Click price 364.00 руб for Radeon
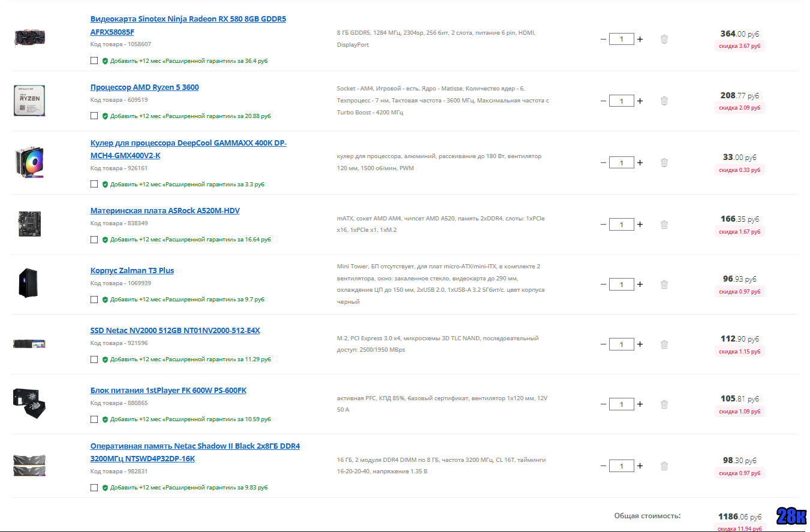This screenshot has height=532, width=810. coord(740,34)
